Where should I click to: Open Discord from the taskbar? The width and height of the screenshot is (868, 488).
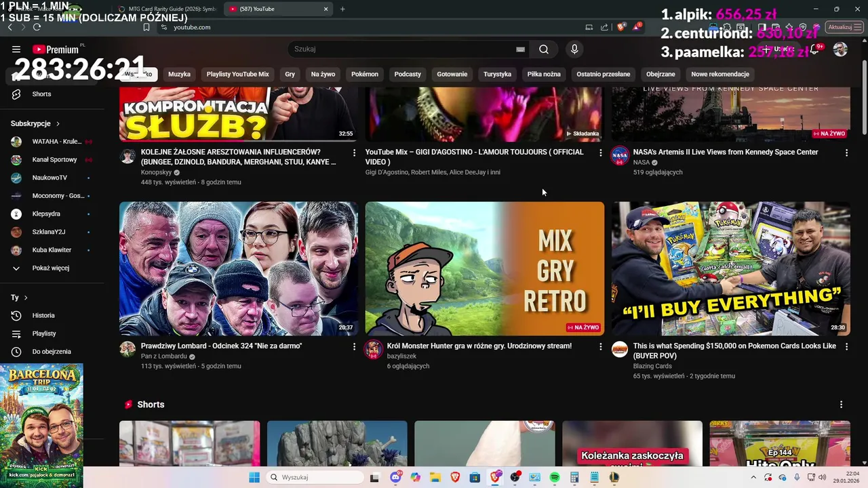coord(395,477)
